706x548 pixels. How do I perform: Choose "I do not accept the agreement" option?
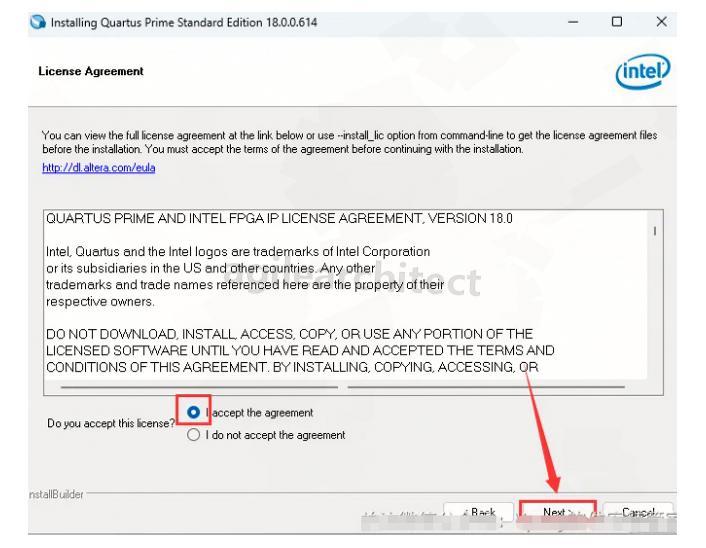(x=194, y=435)
